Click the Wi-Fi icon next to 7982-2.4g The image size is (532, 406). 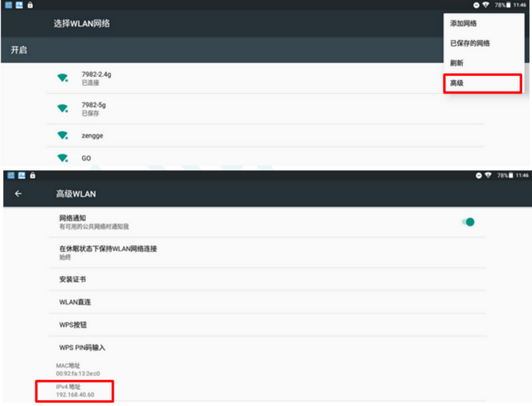point(62,78)
